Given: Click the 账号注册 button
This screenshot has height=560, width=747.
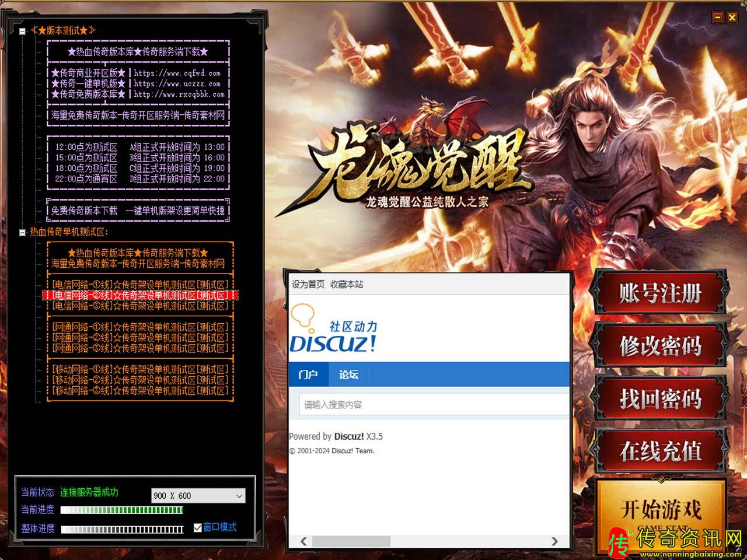Looking at the screenshot, I should click(660, 293).
